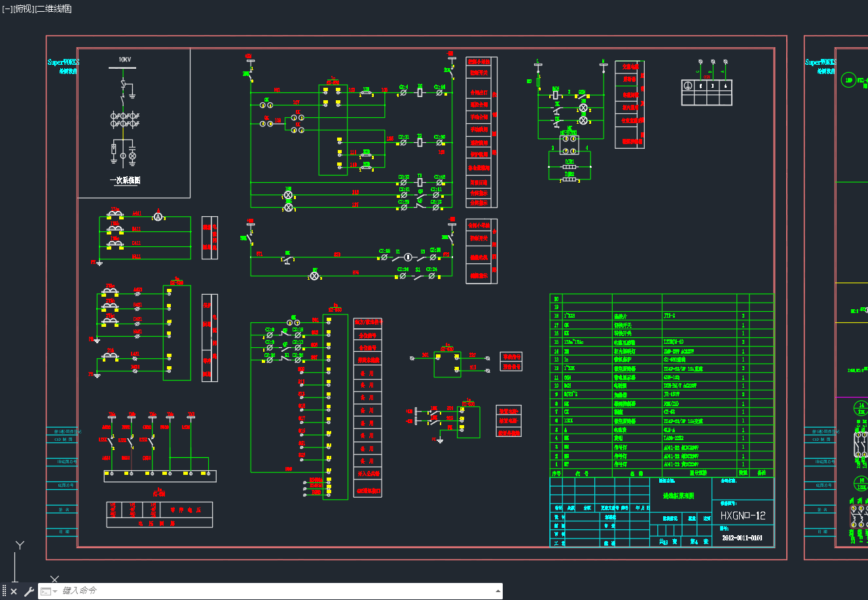Open the 二维线框 visual style menu
868x600 pixels.
(54, 9)
